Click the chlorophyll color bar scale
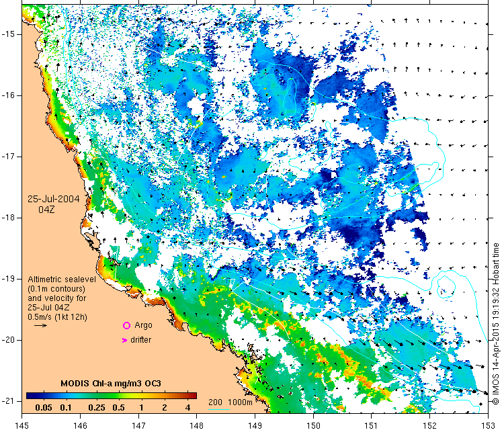Image resolution: width=504 pixels, height=430 pixels. (x=112, y=396)
